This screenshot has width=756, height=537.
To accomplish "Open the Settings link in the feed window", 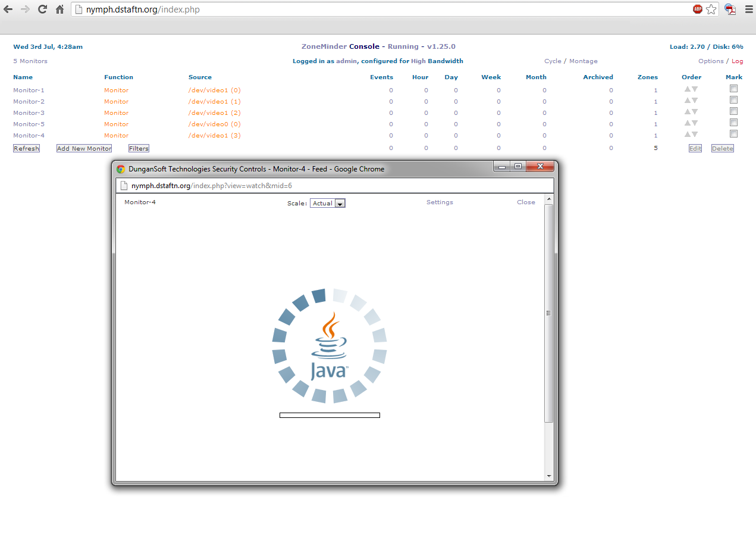I will click(440, 202).
